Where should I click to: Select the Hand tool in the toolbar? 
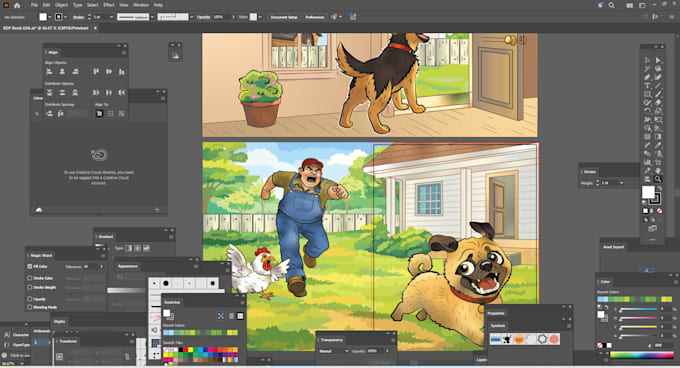click(658, 170)
